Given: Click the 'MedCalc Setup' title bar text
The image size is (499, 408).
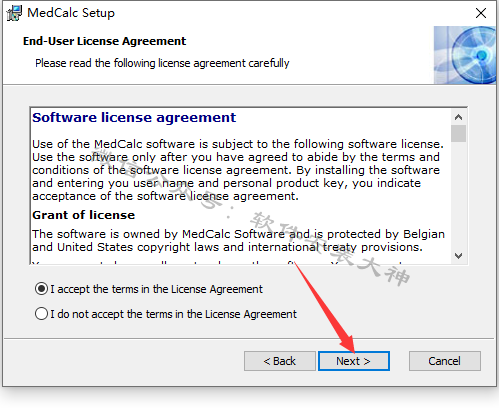Looking at the screenshot, I should (71, 13).
